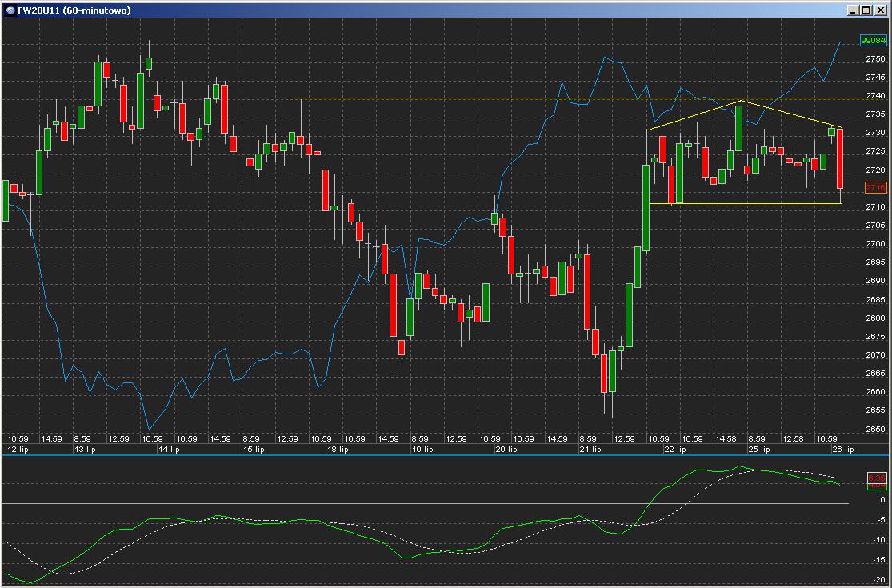Select the yellow horizontal line at 2740
This screenshot has width=892, height=588.
(480, 98)
